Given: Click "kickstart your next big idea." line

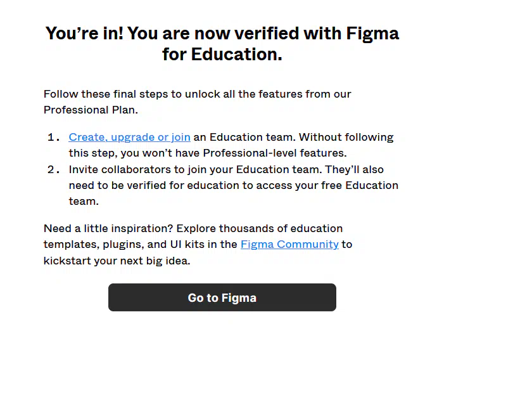Looking at the screenshot, I should point(117,261).
